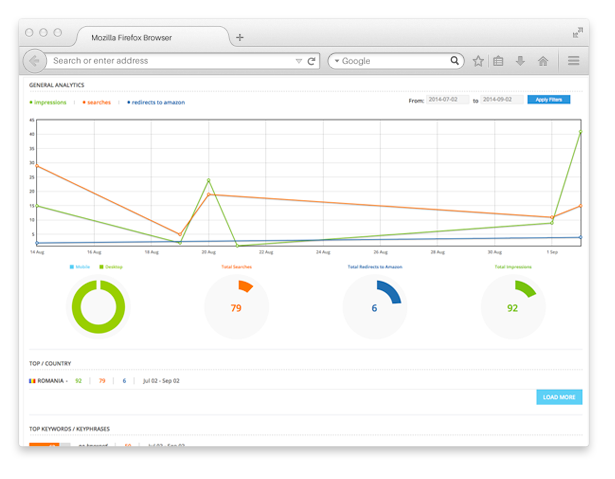Toggle fullscreen with the expand arrows icon
615x479 pixels.
pyautogui.click(x=578, y=33)
